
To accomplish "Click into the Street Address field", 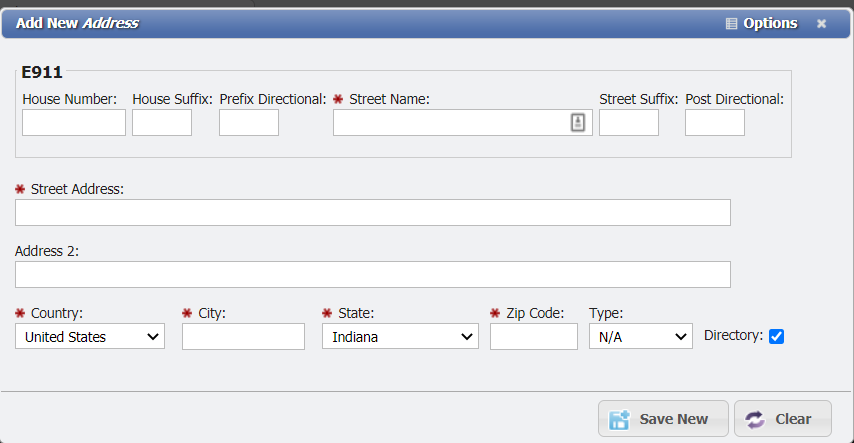I will pyautogui.click(x=372, y=213).
